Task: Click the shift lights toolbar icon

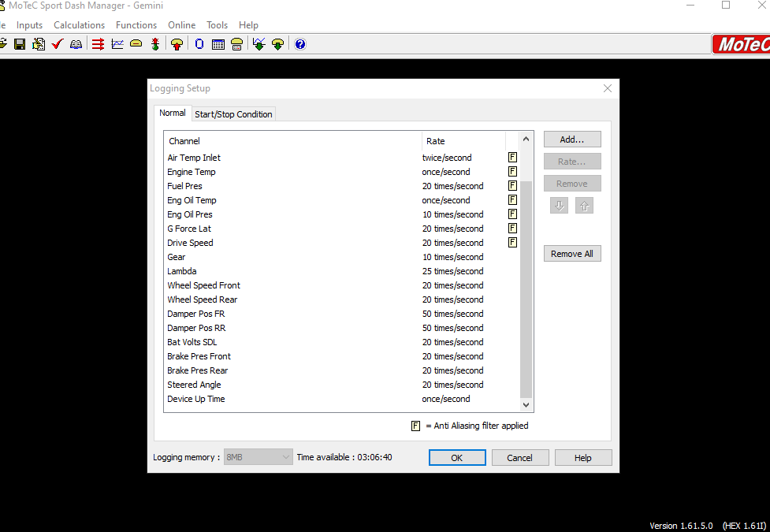Action: (155, 44)
